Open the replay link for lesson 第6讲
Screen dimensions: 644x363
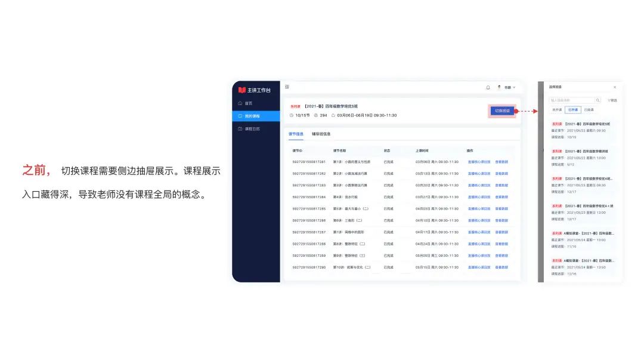click(479, 220)
